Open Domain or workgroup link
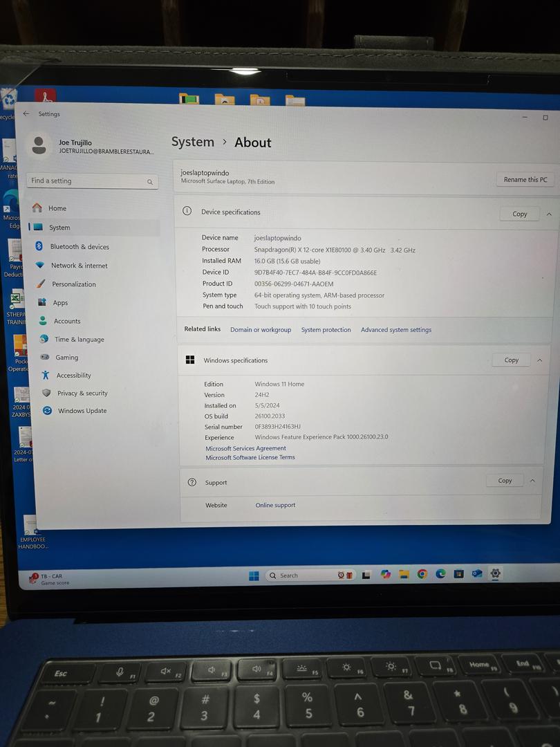 point(261,330)
